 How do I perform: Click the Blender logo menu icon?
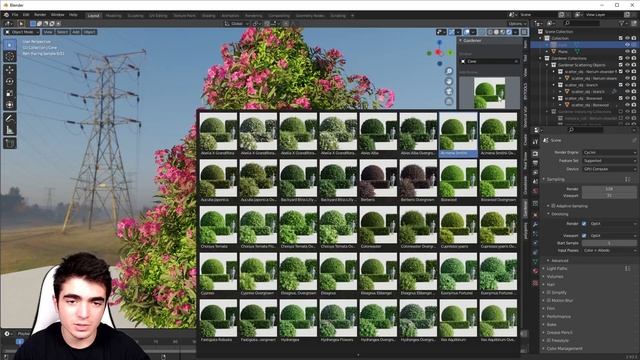pyautogui.click(x=6, y=15)
